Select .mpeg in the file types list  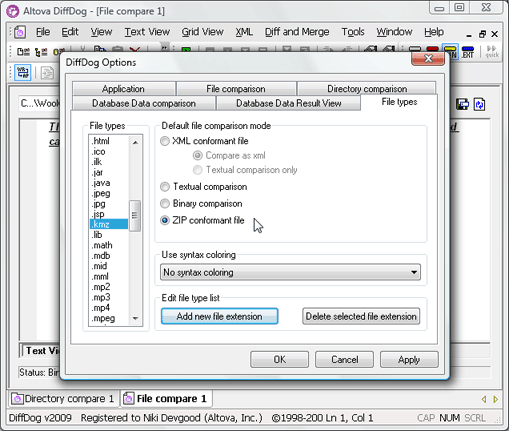(x=109, y=318)
